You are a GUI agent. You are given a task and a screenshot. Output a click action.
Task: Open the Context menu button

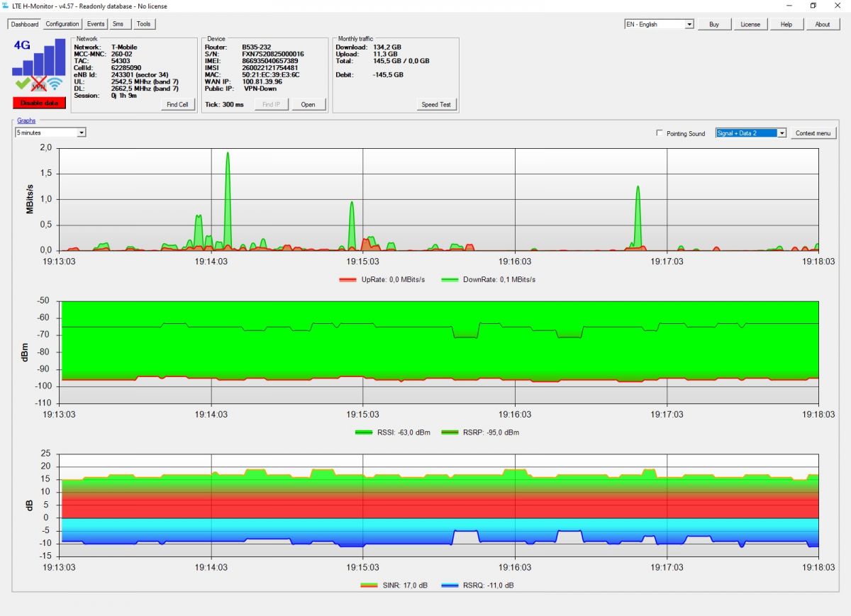[813, 133]
